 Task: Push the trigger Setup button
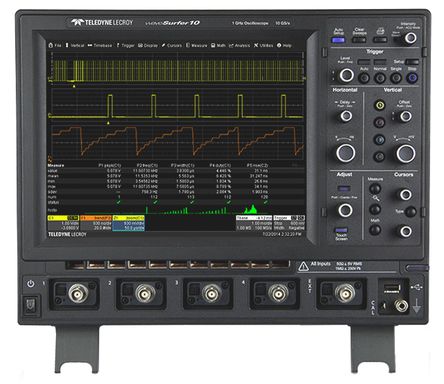coord(413,62)
